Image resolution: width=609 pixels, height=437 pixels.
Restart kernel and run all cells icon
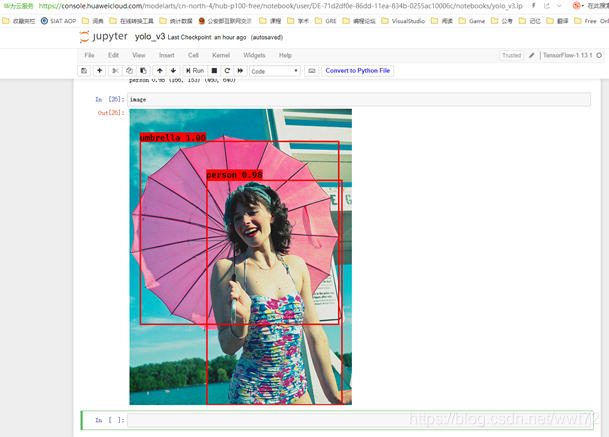pyautogui.click(x=240, y=71)
